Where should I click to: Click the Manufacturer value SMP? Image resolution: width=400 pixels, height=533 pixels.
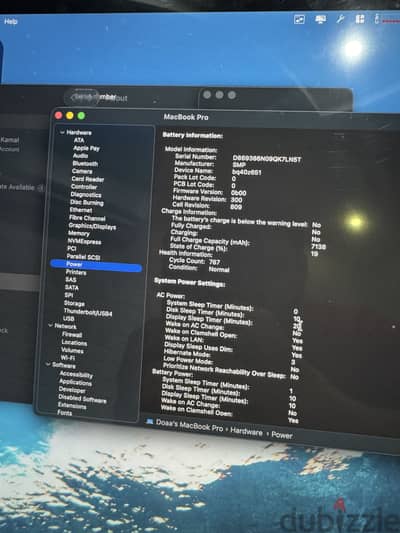[239, 165]
